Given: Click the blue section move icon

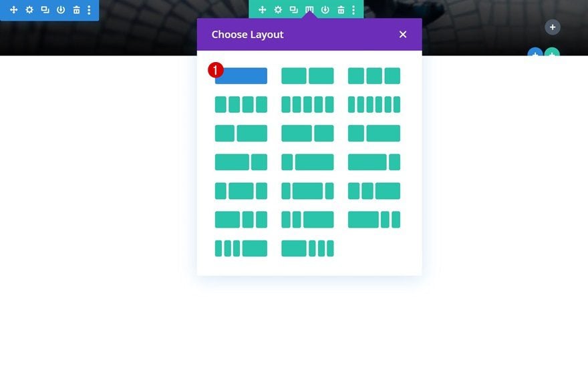Looking at the screenshot, I should tap(13, 10).
